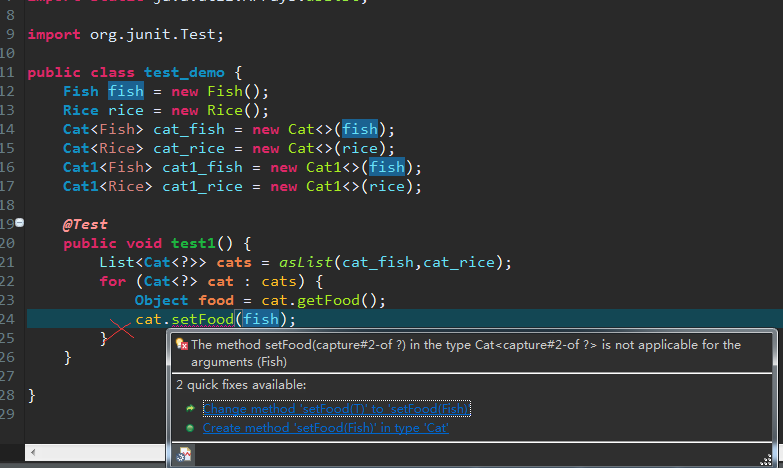Click the cat1_fish variable on line 16
The width and height of the screenshot is (783, 468).
pyautogui.click(x=202, y=167)
